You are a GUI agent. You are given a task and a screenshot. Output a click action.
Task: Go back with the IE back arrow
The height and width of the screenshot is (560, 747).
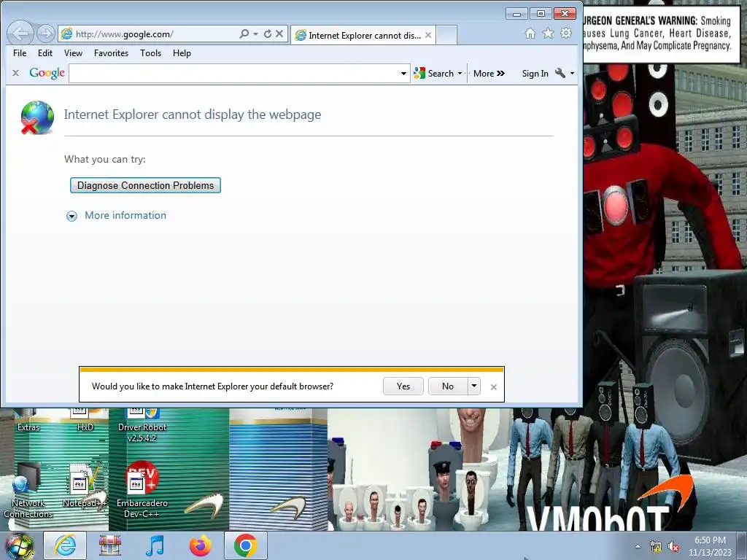(x=20, y=34)
